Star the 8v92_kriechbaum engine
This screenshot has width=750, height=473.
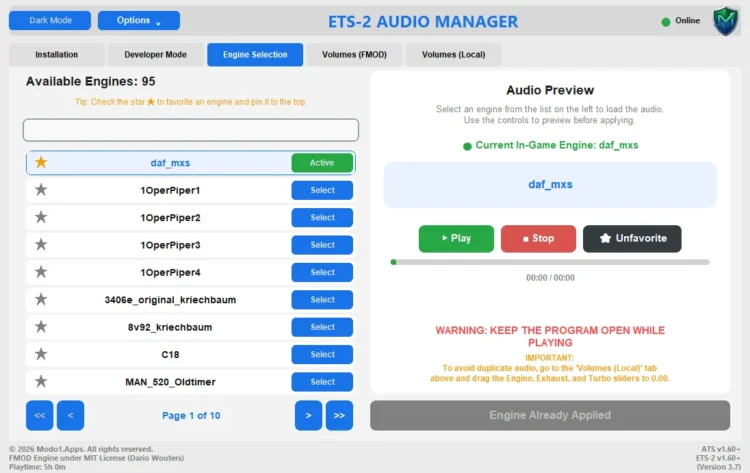[x=41, y=327]
